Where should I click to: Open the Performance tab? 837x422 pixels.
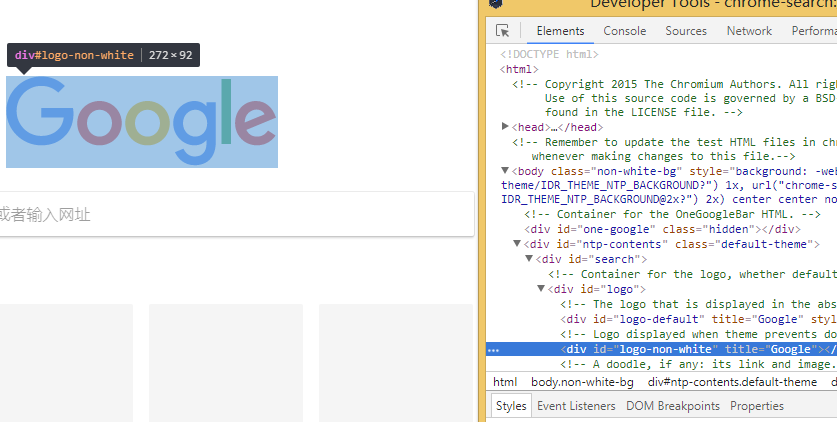(x=814, y=31)
